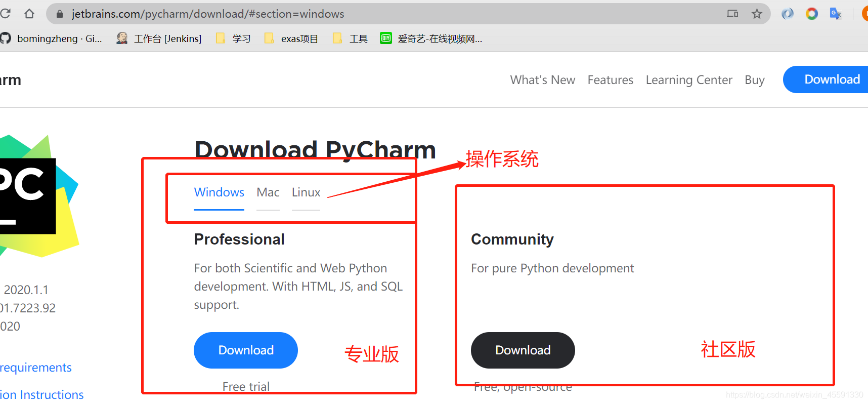Open the What's New menu item

point(543,80)
